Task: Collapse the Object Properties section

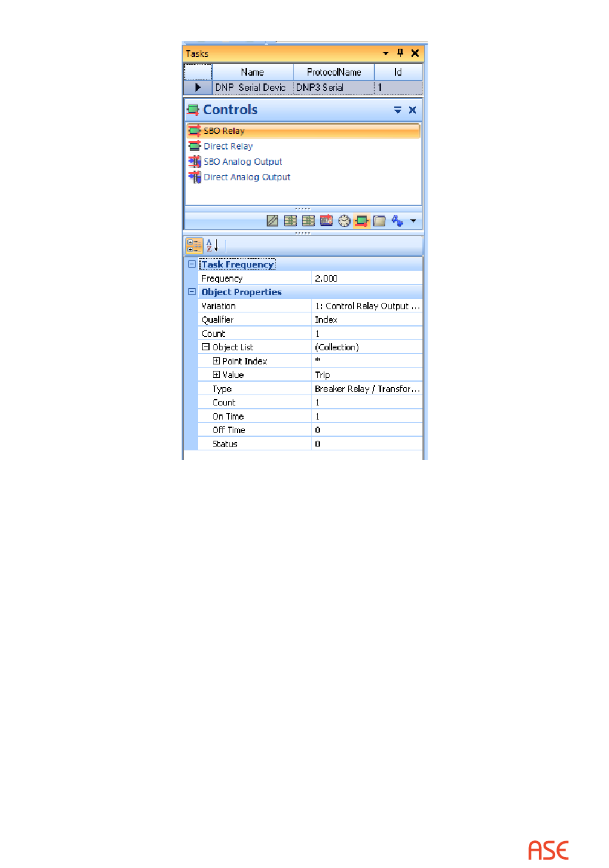Action: coord(192,292)
